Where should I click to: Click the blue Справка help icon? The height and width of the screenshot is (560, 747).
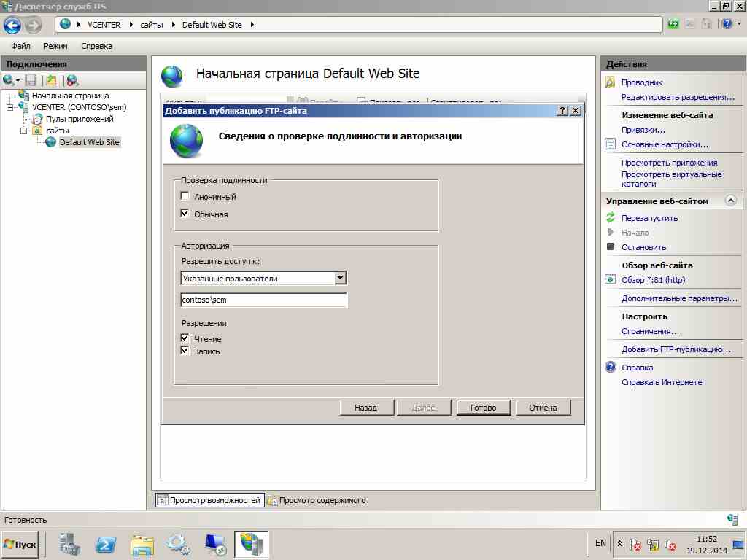(x=611, y=367)
